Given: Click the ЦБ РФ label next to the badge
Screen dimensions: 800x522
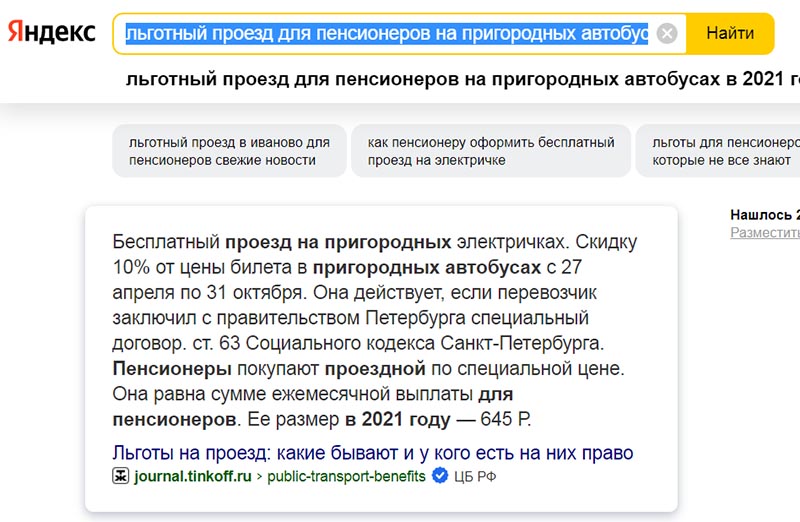Looking at the screenshot, I should (x=474, y=477).
